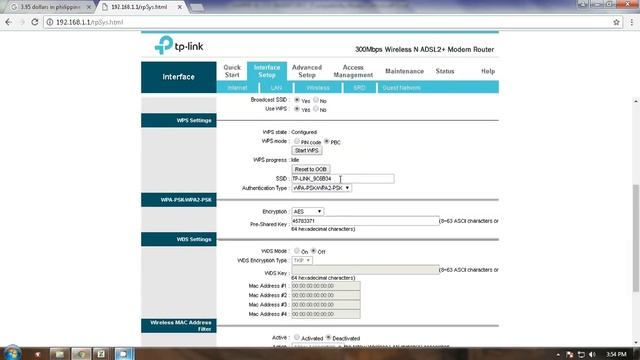
Task: Set Use WPS to No
Action: [x=316, y=109]
